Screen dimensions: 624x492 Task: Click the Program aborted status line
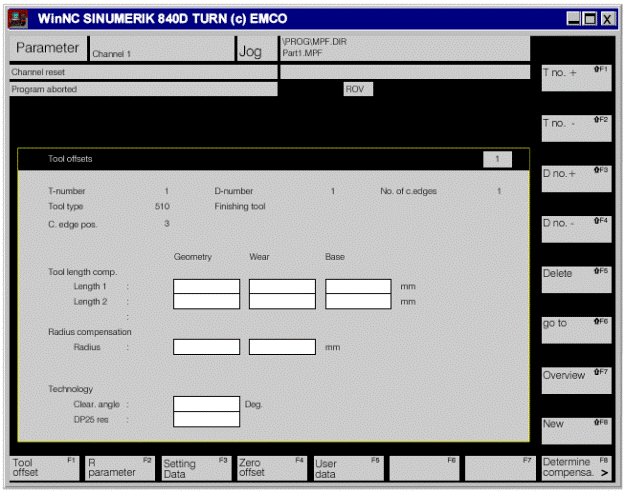[x=143, y=89]
